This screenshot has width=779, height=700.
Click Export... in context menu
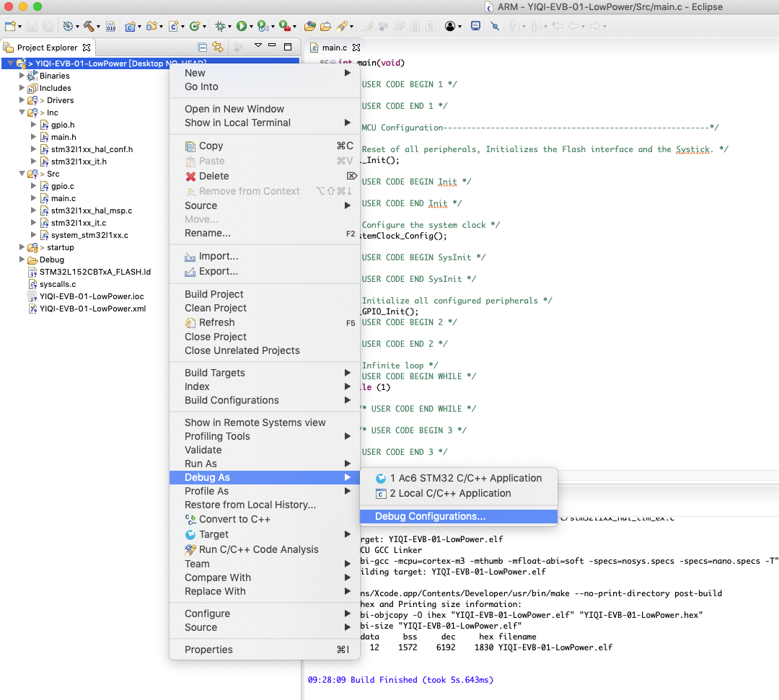click(x=265, y=272)
